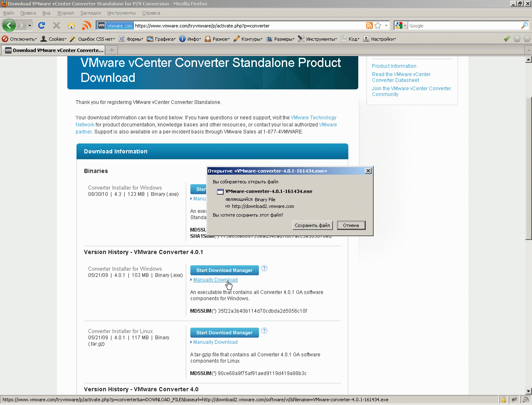The width and height of the screenshot is (532, 405).
Task: Open the Разное developer menu
Action: coord(217,39)
